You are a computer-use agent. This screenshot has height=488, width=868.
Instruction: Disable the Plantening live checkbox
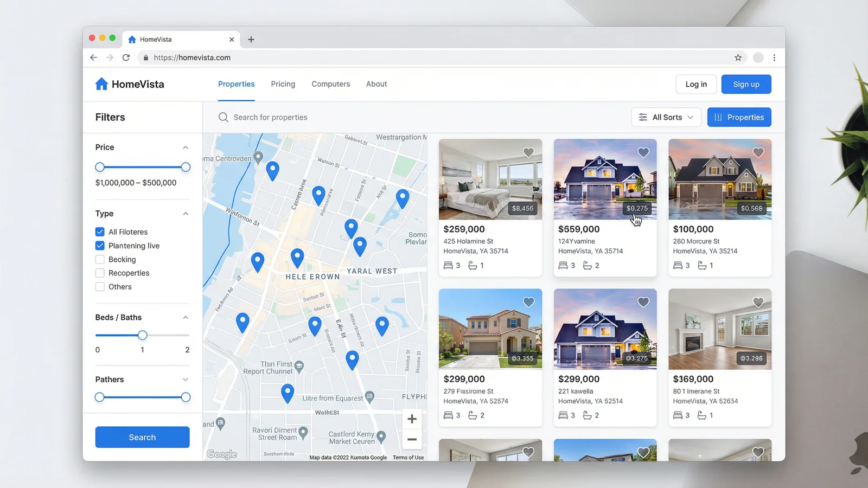point(100,245)
